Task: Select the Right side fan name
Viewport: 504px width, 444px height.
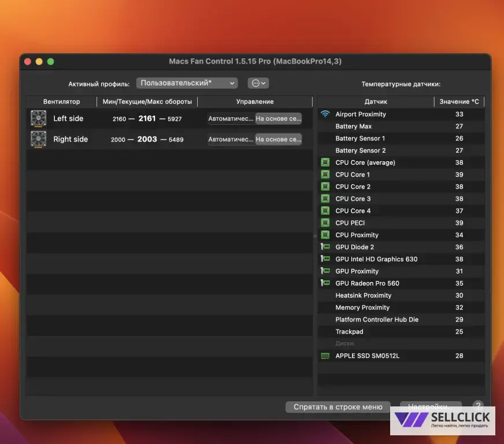Action: click(71, 139)
